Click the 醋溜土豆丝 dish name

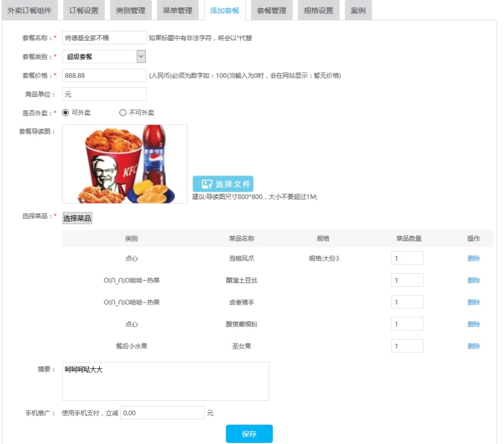(x=242, y=281)
